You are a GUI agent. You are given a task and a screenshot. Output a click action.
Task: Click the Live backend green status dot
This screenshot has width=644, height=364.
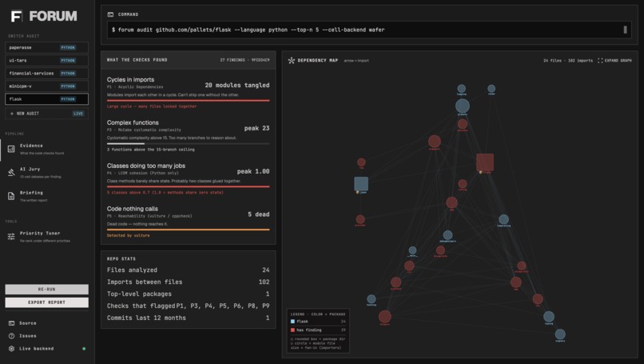point(84,349)
